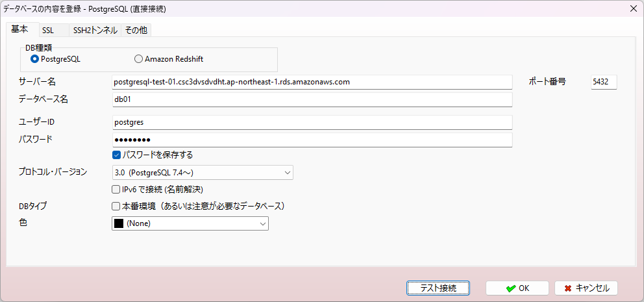
Task: Click the ユーザーID label
Action: pyautogui.click(x=37, y=122)
